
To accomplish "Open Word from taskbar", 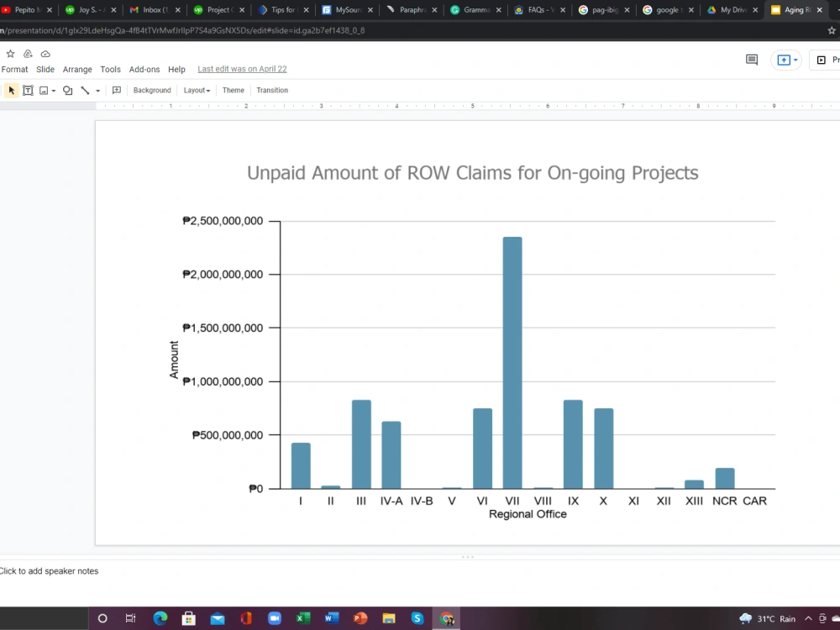I will pos(332,619).
